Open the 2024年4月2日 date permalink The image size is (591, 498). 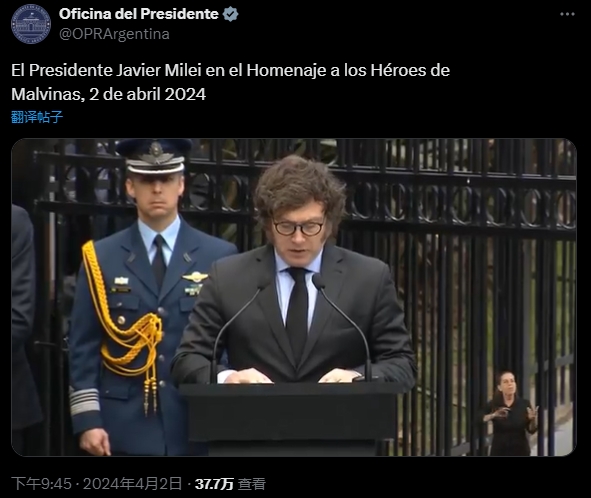tap(132, 483)
